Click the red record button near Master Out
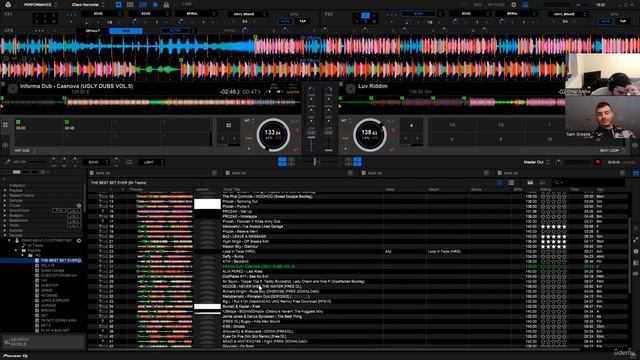The image size is (640, 360). pyautogui.click(x=598, y=162)
